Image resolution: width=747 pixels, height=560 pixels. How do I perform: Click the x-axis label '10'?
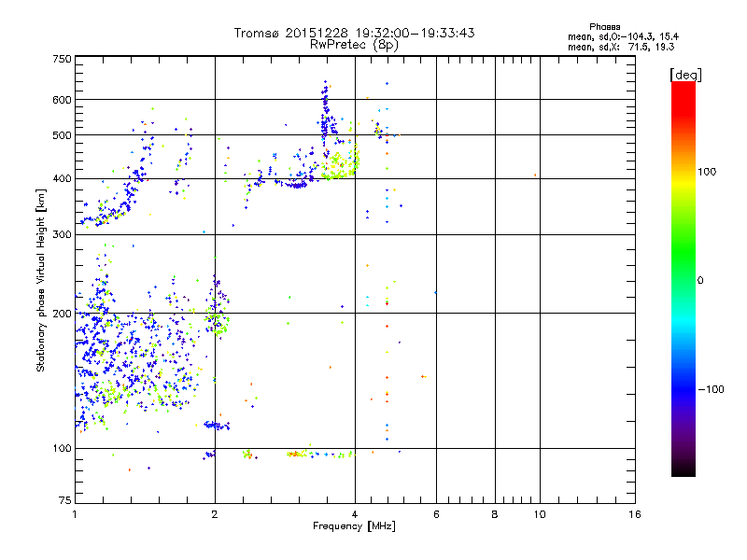[x=540, y=514]
